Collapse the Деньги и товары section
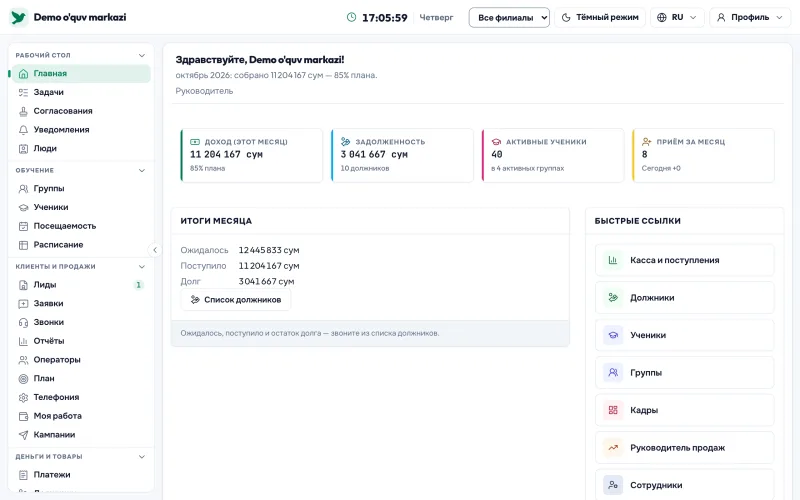The width and height of the screenshot is (800, 500). click(x=142, y=457)
